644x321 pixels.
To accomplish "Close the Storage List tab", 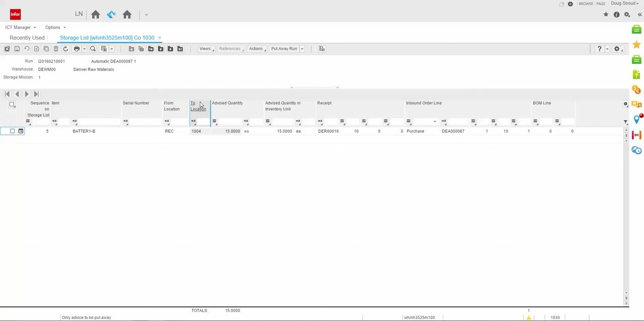I will (x=159, y=38).
